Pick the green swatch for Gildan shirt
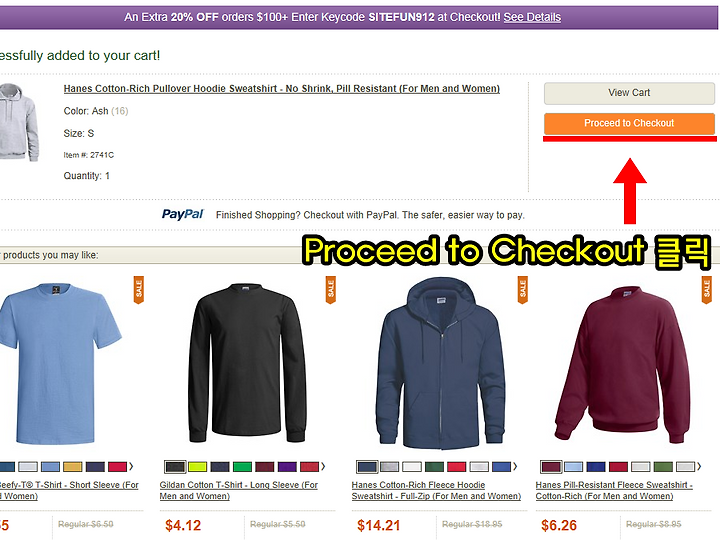Image resolution: width=720 pixels, height=540 pixels. [242, 467]
